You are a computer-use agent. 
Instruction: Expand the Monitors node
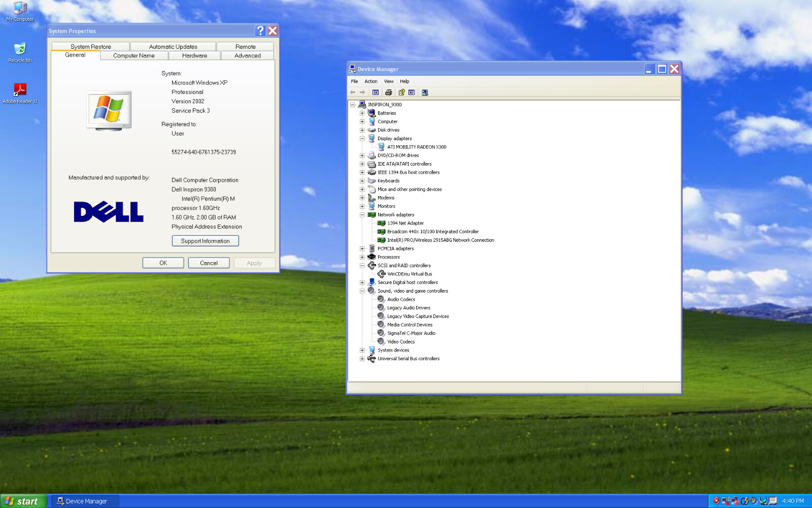[x=362, y=206]
